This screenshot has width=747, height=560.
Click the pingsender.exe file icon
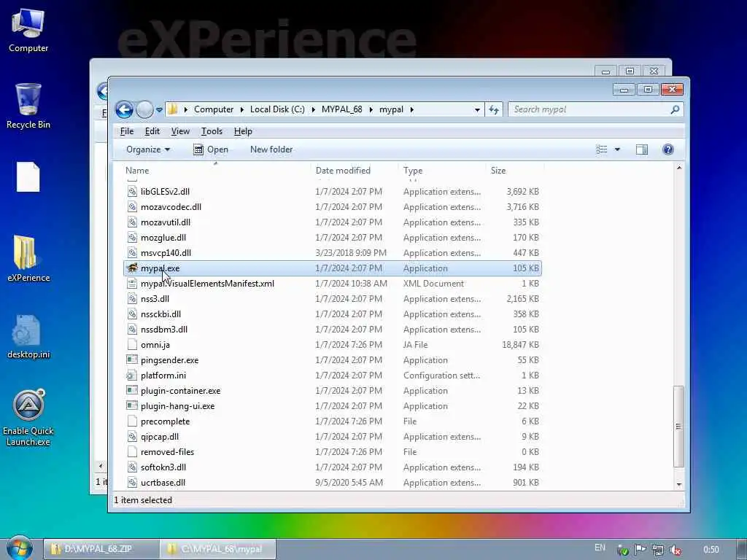tap(132, 360)
